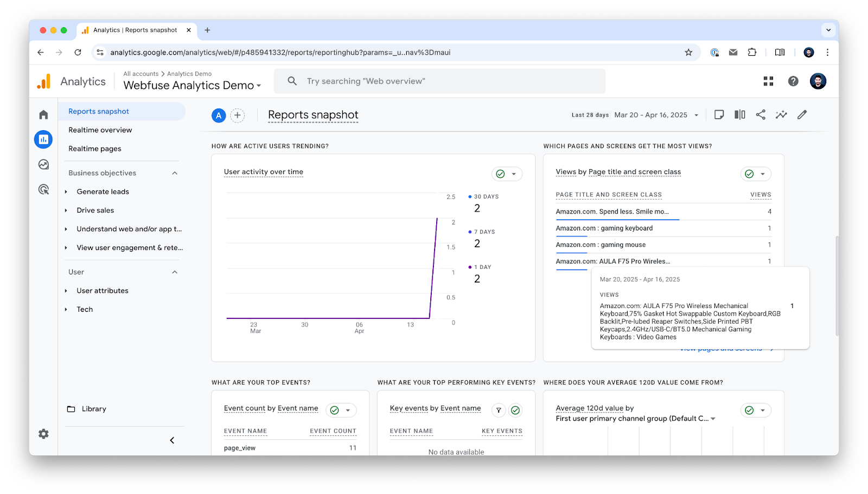This screenshot has height=494, width=868.
Task: Collapse the Business objectives section
Action: click(175, 172)
